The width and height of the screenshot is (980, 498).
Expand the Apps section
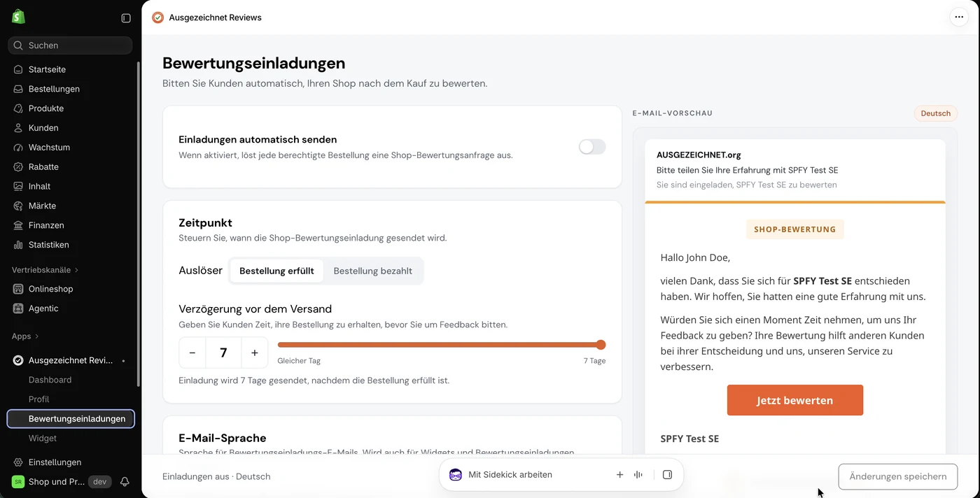tap(25, 336)
